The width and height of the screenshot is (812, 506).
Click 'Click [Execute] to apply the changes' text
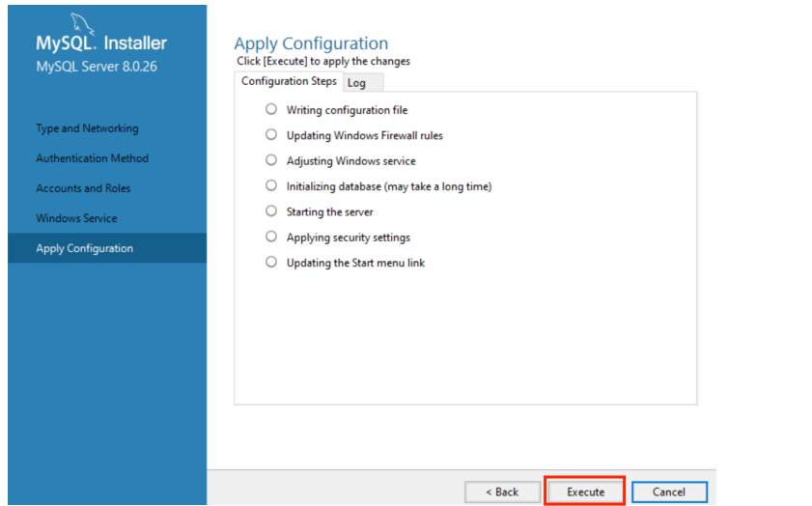coord(323,61)
